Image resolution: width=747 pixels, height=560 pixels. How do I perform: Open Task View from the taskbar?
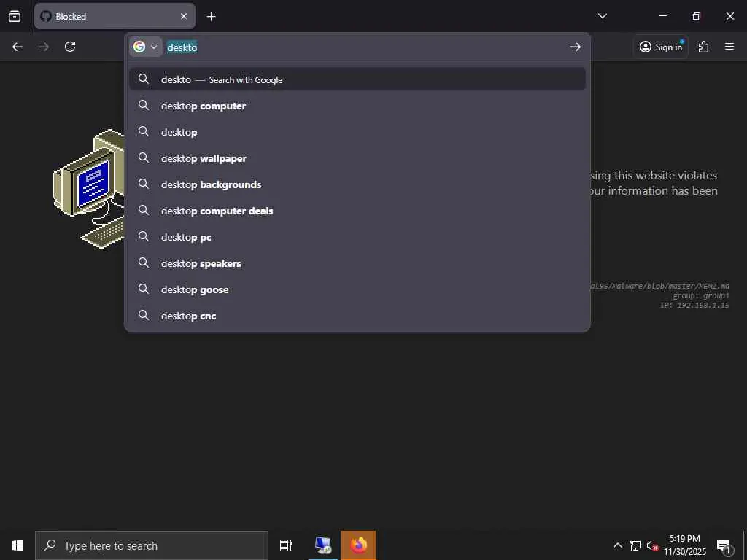pyautogui.click(x=286, y=545)
